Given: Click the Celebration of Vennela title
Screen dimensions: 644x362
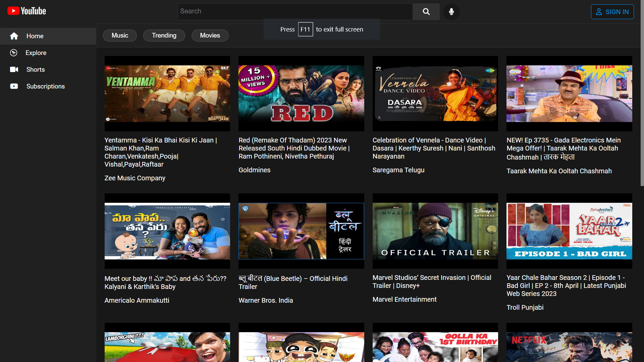Looking at the screenshot, I should 434,148.
